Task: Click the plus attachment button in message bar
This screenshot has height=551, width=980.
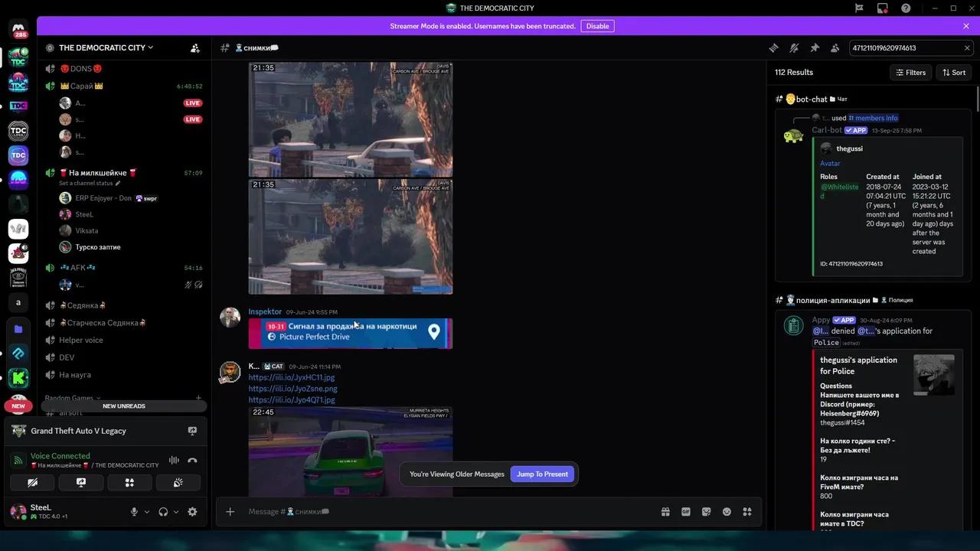Action: 230,511
